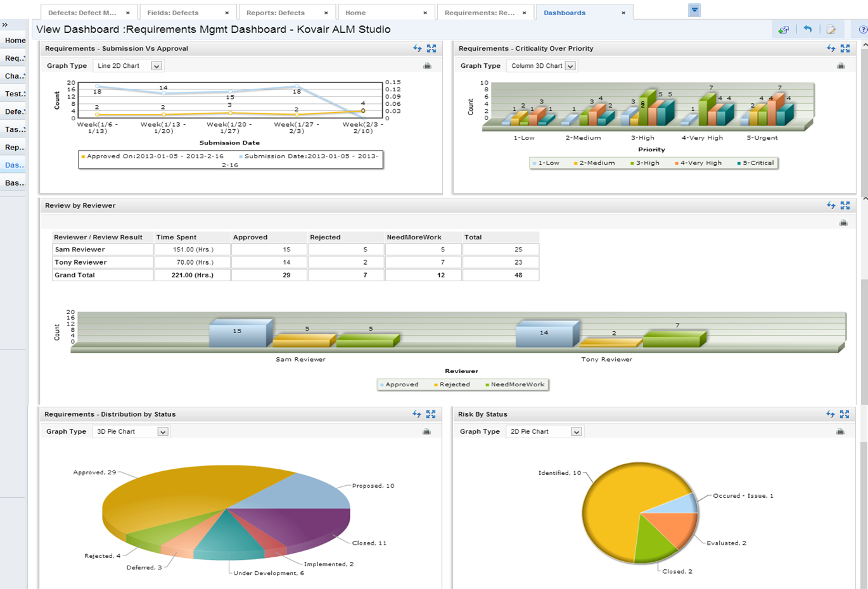Open the tab list dropdown arrow button
The image size is (868, 589).
694,11
